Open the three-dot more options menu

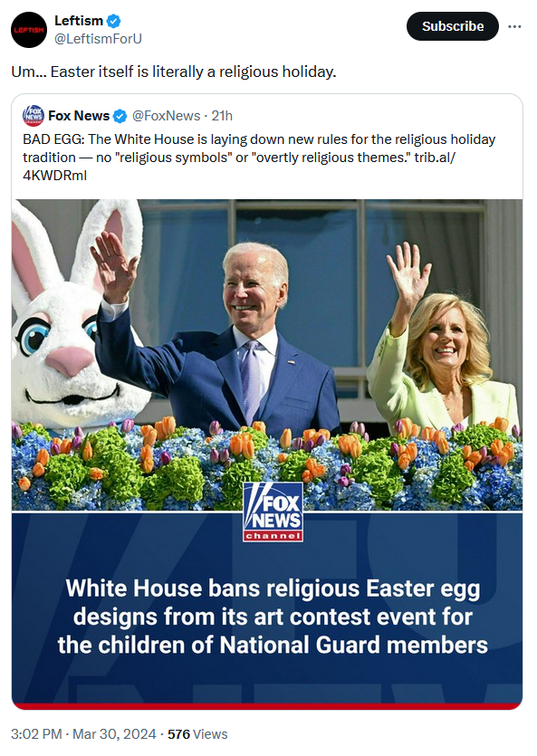(x=514, y=26)
